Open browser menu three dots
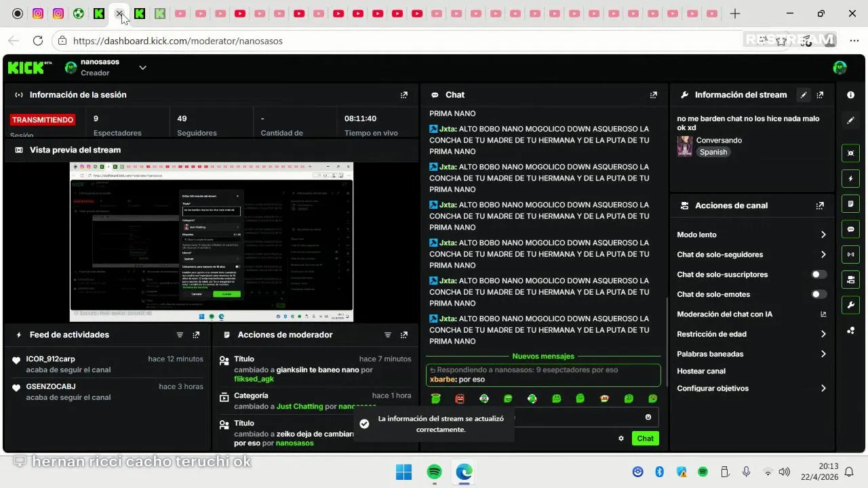Screen dimensions: 868x488 coord(854,41)
